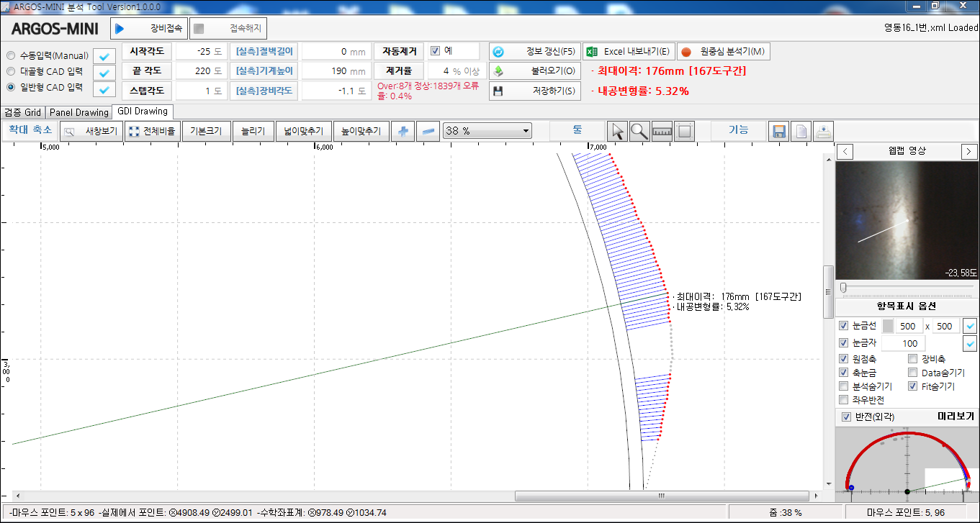Open the 원중심 분석기(M) analyzer
Image resolution: width=980 pixels, height=523 pixels.
(724, 52)
